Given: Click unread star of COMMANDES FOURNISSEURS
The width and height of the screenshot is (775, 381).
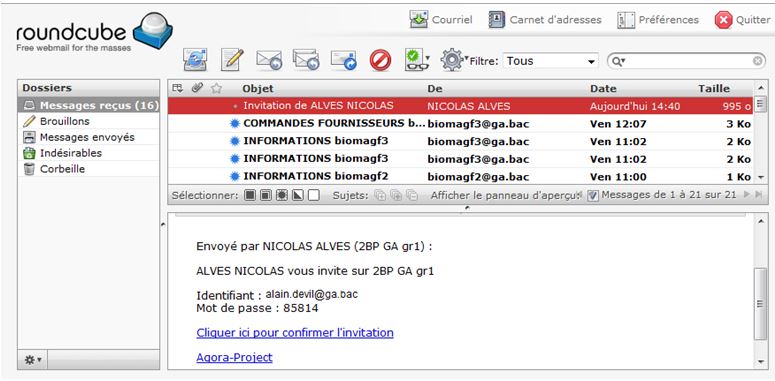Looking at the screenshot, I should (x=235, y=124).
